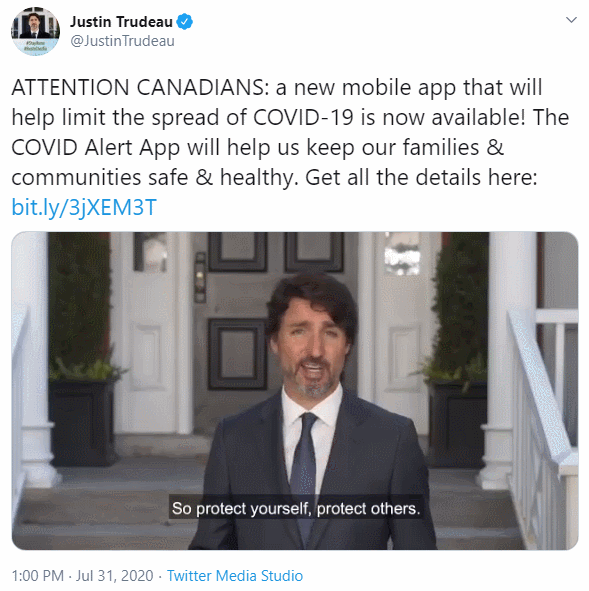Image resolution: width=589 pixels, height=591 pixels.
Task: Open Justin Trudeau's profile avatar
Action: 35,31
